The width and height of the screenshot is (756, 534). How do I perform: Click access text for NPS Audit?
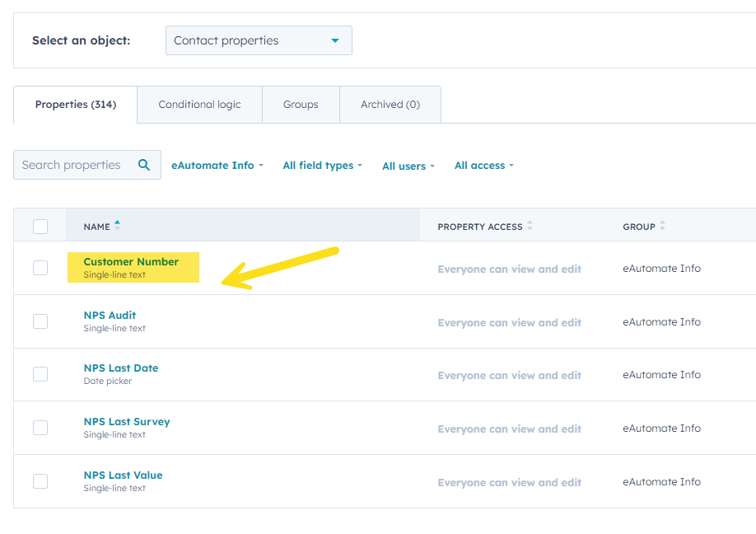(x=510, y=323)
